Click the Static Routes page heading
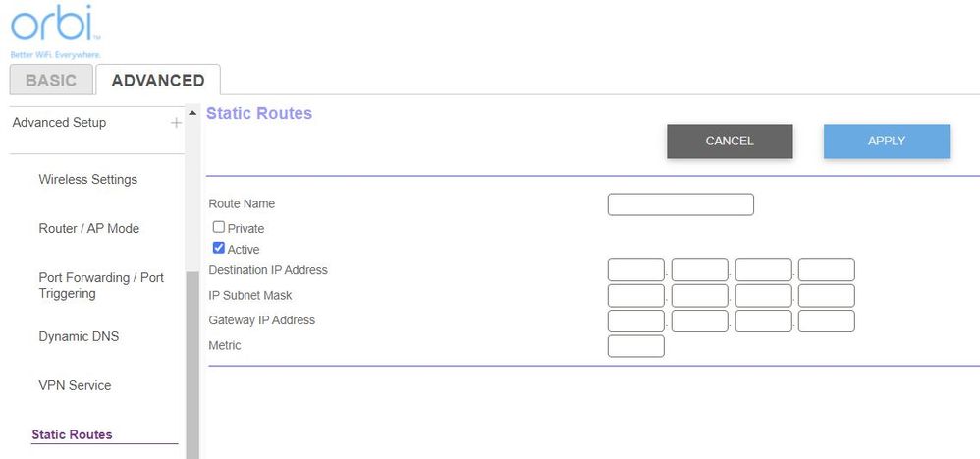The width and height of the screenshot is (980, 459). [x=259, y=113]
